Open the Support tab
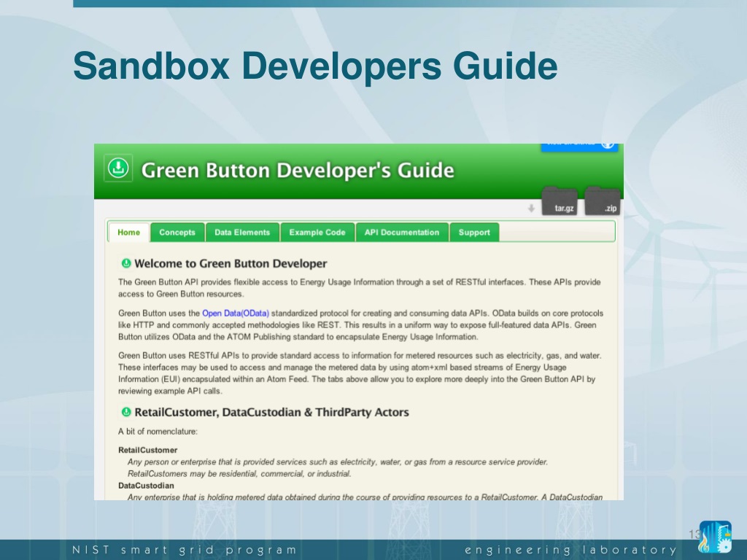This screenshot has height=560, width=747. [474, 233]
